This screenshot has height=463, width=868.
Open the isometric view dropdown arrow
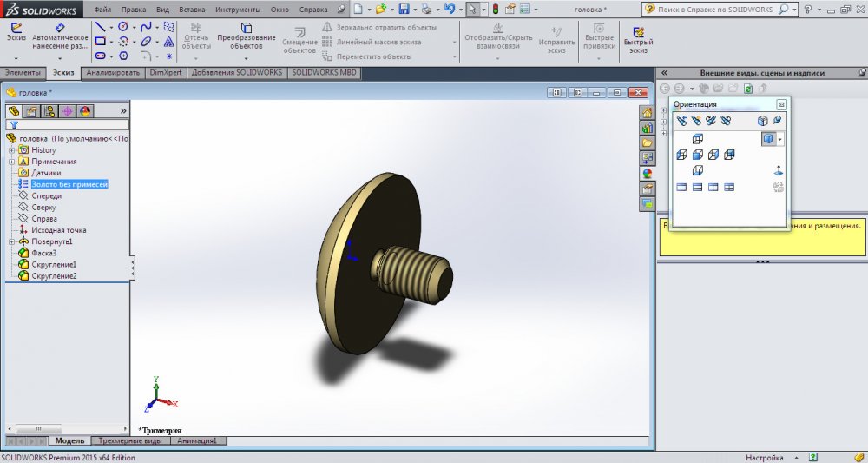point(780,139)
